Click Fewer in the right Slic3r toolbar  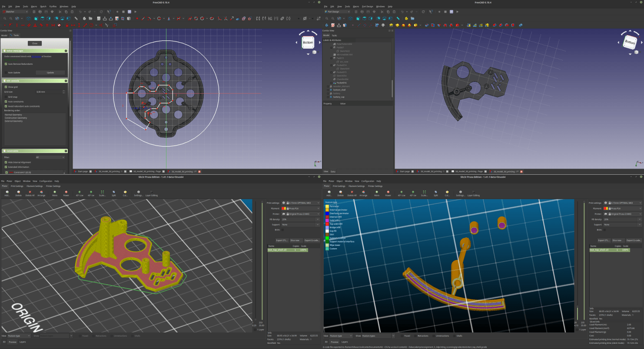click(x=388, y=193)
